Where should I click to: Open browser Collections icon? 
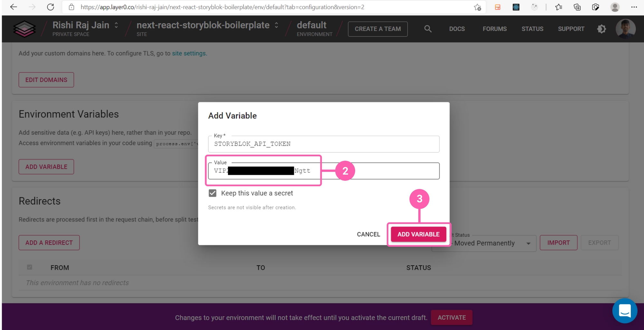(577, 7)
